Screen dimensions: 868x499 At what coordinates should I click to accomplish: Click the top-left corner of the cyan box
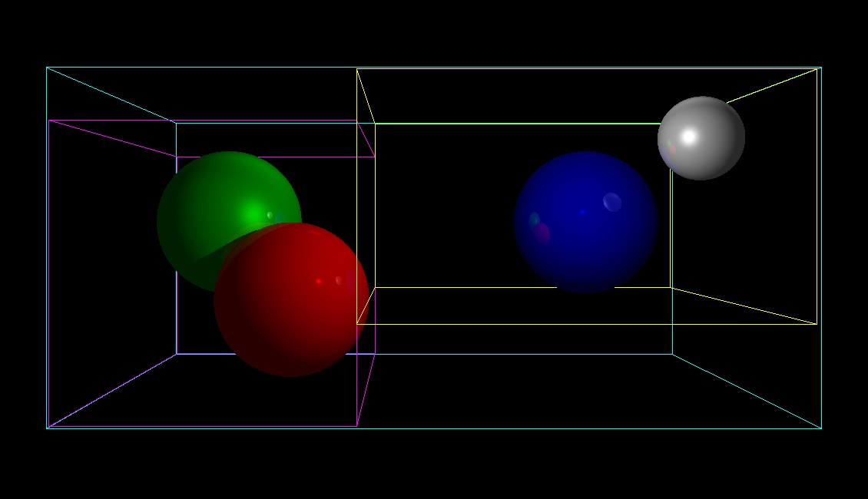tap(48, 68)
